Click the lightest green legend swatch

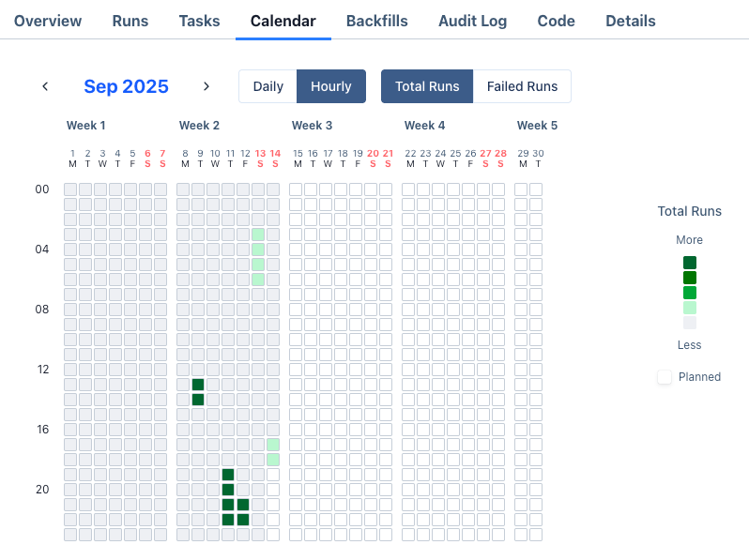690,308
